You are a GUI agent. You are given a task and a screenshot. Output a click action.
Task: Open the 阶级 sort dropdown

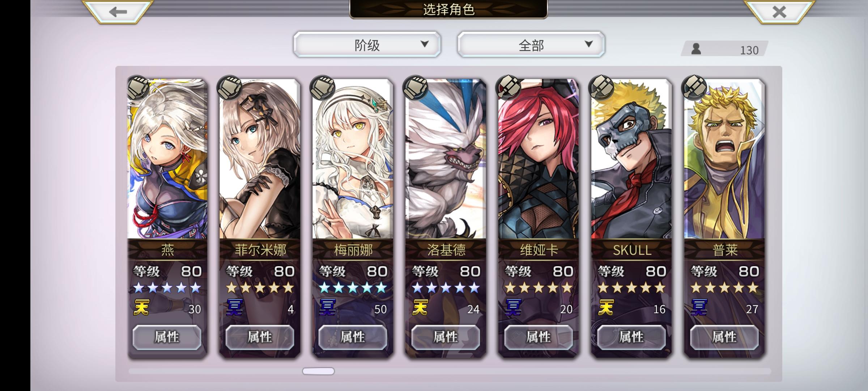pos(367,44)
